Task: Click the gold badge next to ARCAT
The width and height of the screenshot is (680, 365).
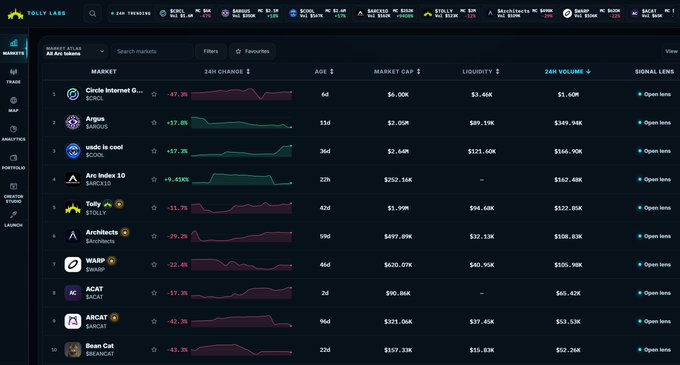Action: pyautogui.click(x=114, y=317)
